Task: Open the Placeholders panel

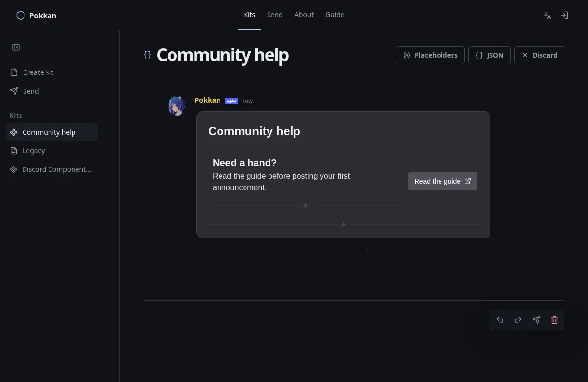Action: click(430, 55)
